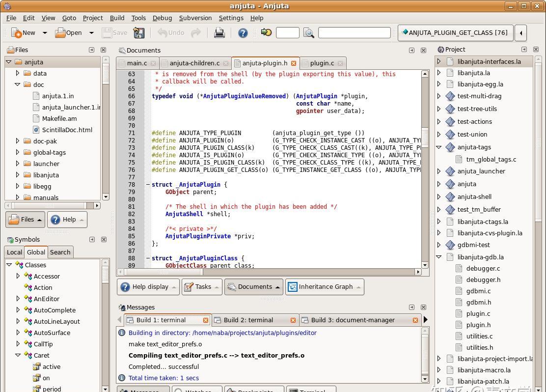Click the Redo arrow icon

pos(196,33)
